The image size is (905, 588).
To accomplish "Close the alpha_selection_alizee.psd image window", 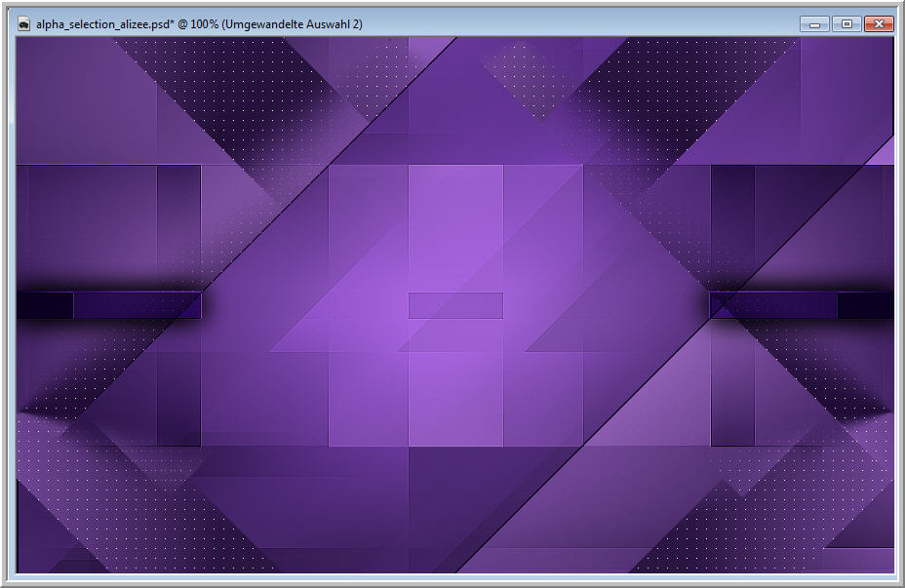I will 879,24.
